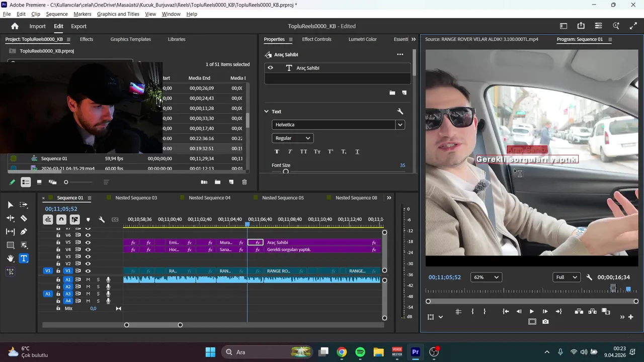This screenshot has height=362, width=644.
Task: Click the Export Frame camera icon
Action: [545, 322]
